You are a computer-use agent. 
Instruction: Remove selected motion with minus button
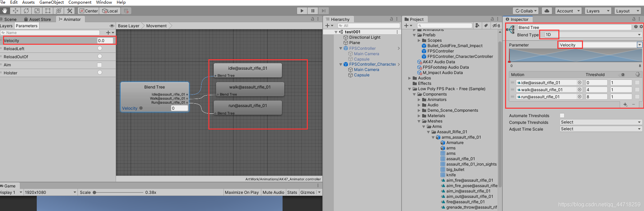634,105
